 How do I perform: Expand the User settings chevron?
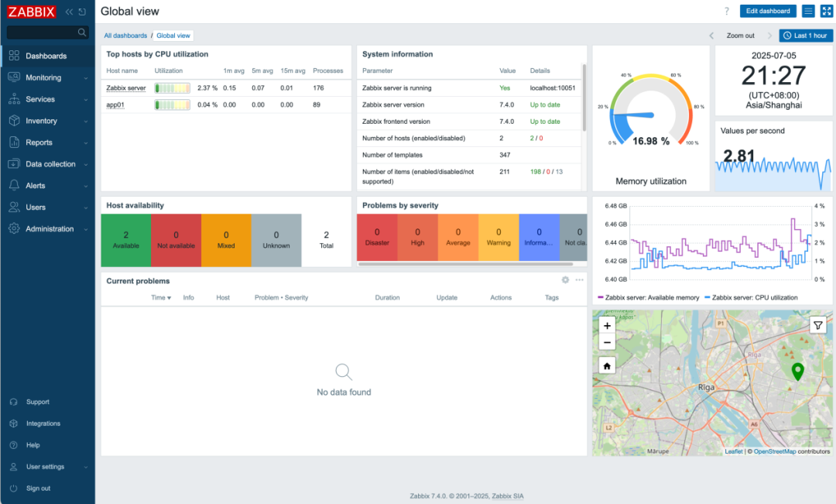(86, 467)
